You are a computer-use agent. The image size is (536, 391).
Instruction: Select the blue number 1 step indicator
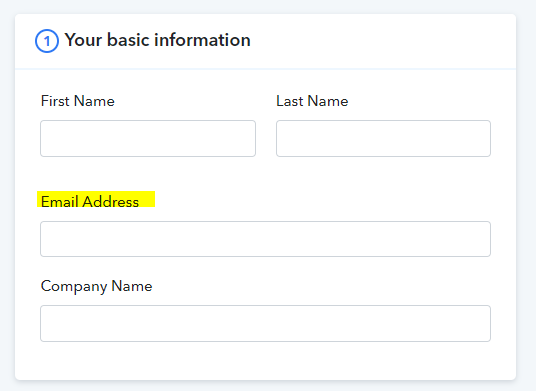[x=47, y=41]
